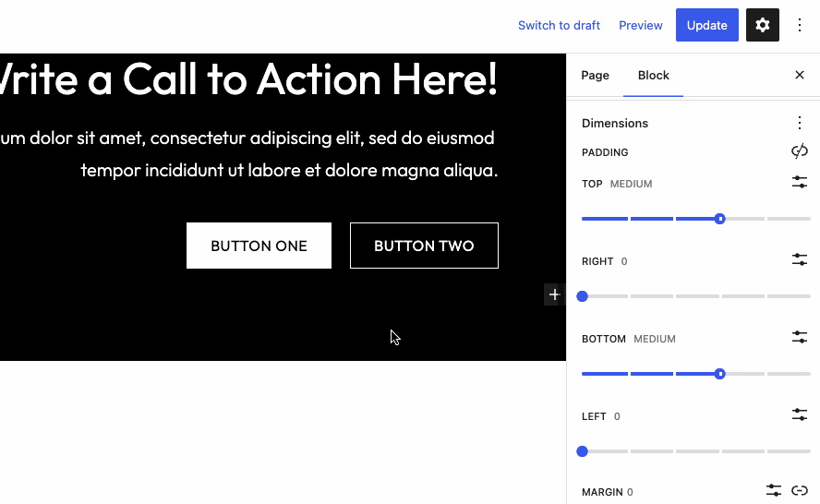This screenshot has height=504, width=820.
Task: Click the add block plus button
Action: (x=554, y=294)
